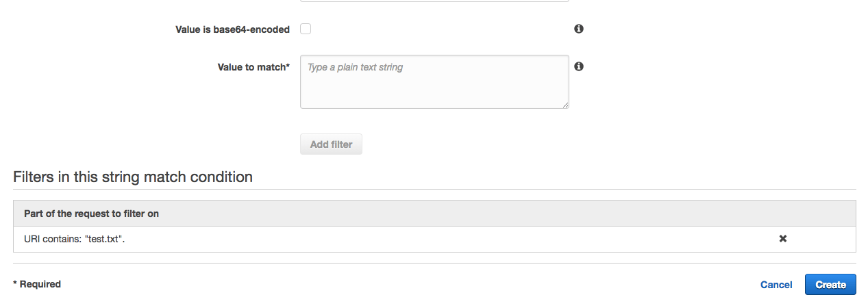
Task: Click the partially visible field at the top
Action: pos(434,1)
